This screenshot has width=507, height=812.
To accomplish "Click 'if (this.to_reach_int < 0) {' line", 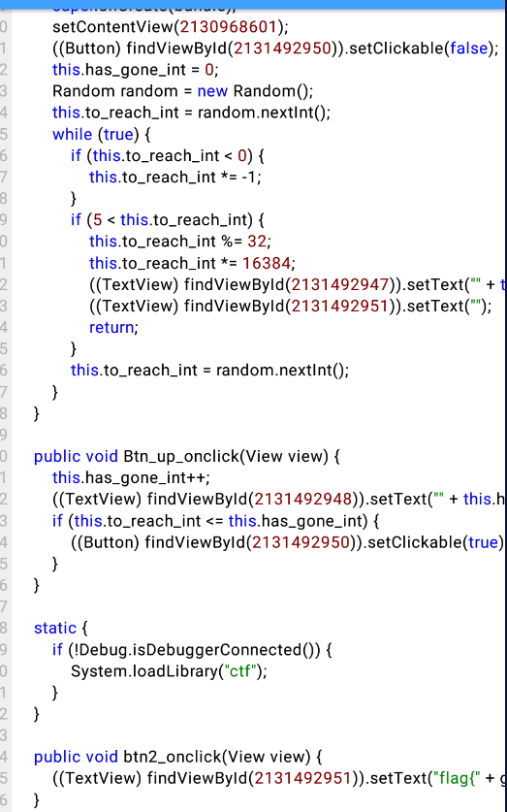I will 168,155.
